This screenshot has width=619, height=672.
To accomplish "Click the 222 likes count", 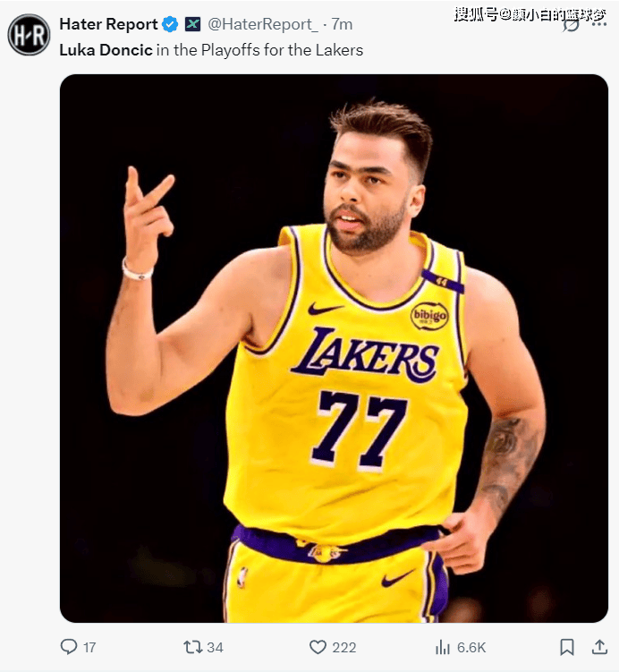I will pyautogui.click(x=344, y=647).
